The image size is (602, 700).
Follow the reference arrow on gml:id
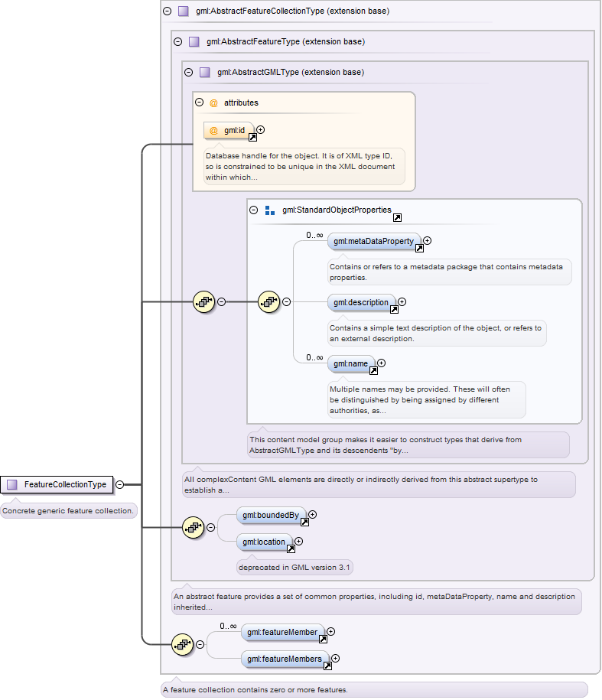coord(252,138)
